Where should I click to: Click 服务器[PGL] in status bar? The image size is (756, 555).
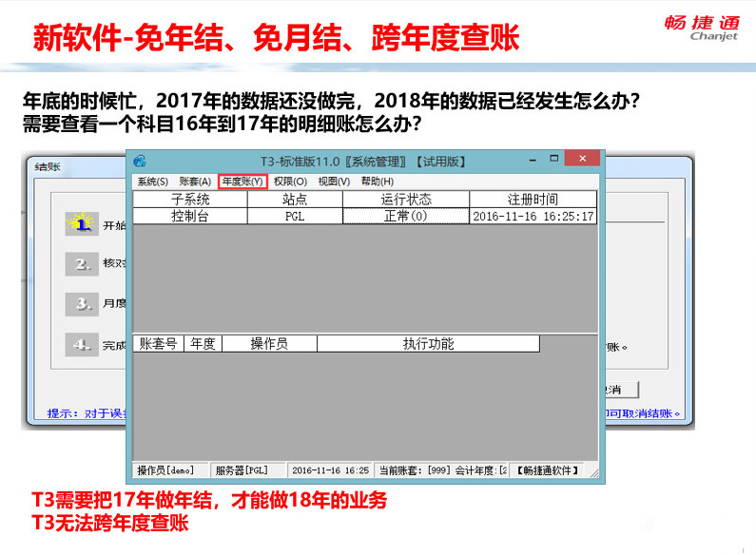point(247,470)
